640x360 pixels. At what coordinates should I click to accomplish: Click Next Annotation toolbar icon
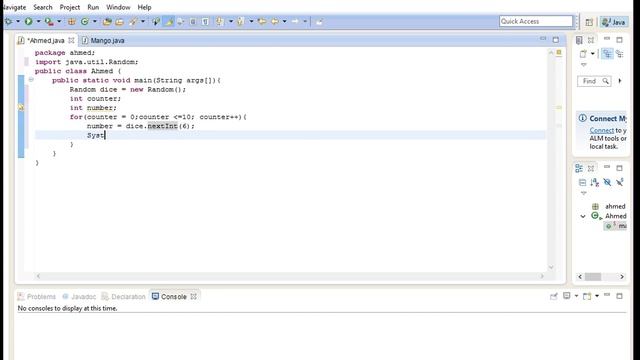220,21
